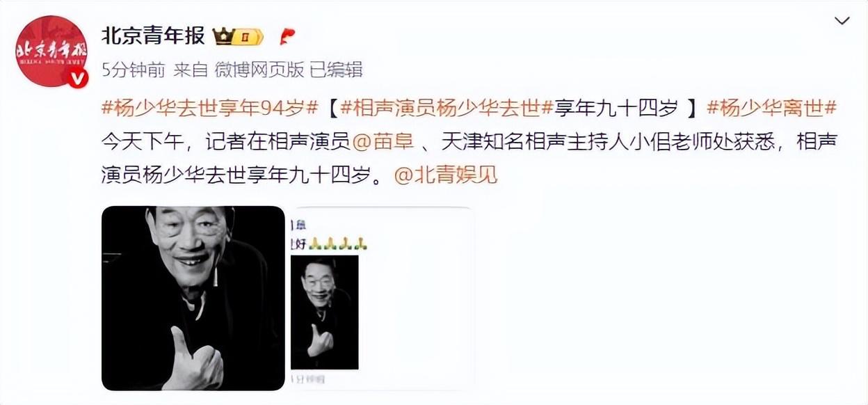Click the red V verified badge
868x405 pixels.
coord(79,78)
